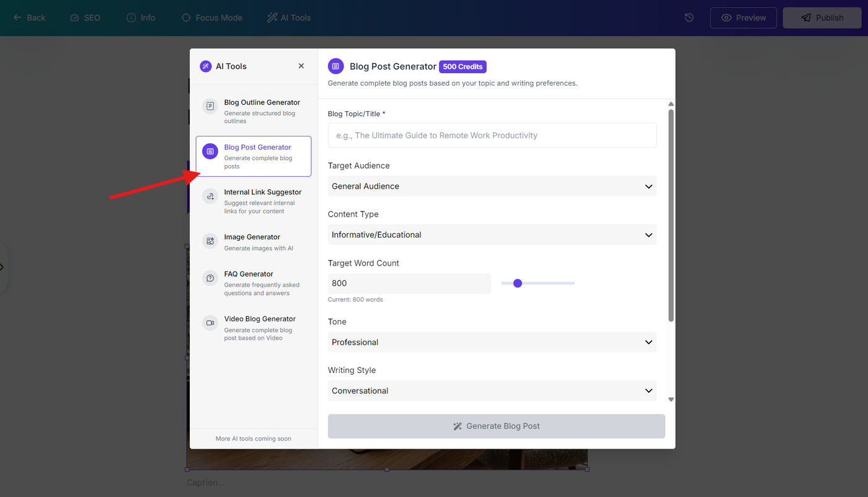868x497 pixels.
Task: Click the history clock icon in top bar
Action: click(x=689, y=17)
